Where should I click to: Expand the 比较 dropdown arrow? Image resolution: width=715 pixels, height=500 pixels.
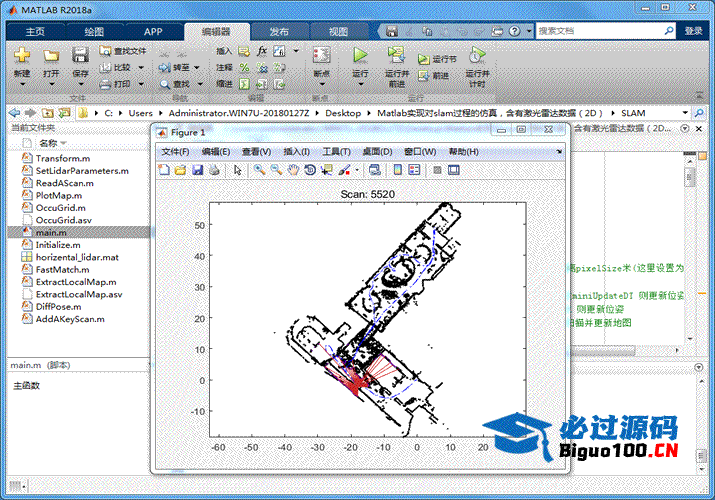[141, 67]
